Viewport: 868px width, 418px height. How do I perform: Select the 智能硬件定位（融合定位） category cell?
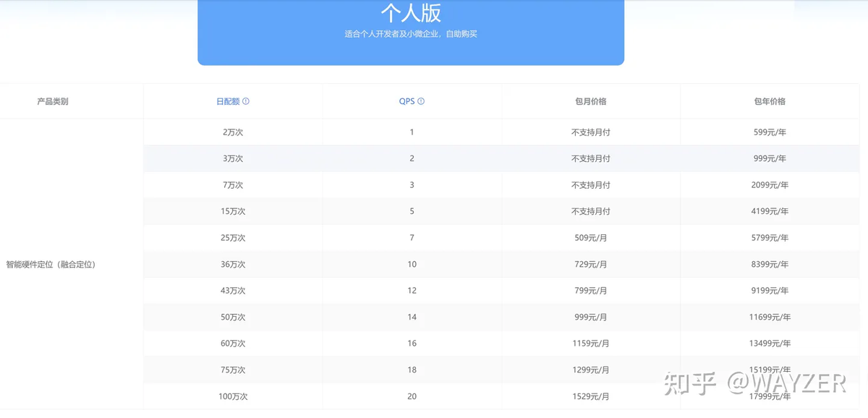pos(51,265)
